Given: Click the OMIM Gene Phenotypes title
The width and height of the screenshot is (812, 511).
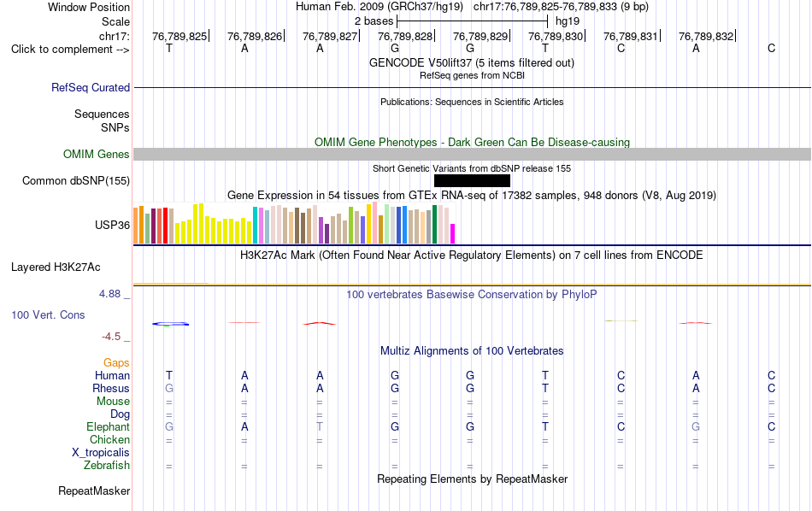Looking at the screenshot, I should (472, 142).
